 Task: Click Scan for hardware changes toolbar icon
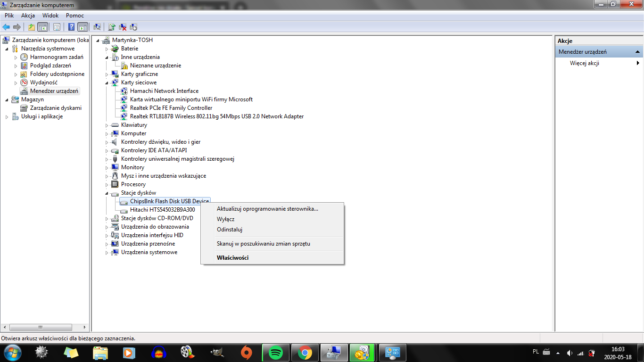click(x=97, y=27)
